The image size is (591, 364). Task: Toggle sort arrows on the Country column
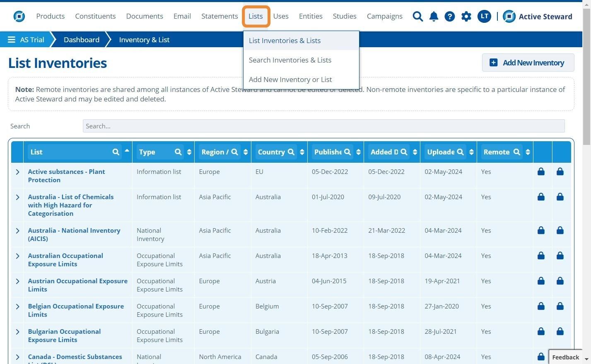click(302, 152)
